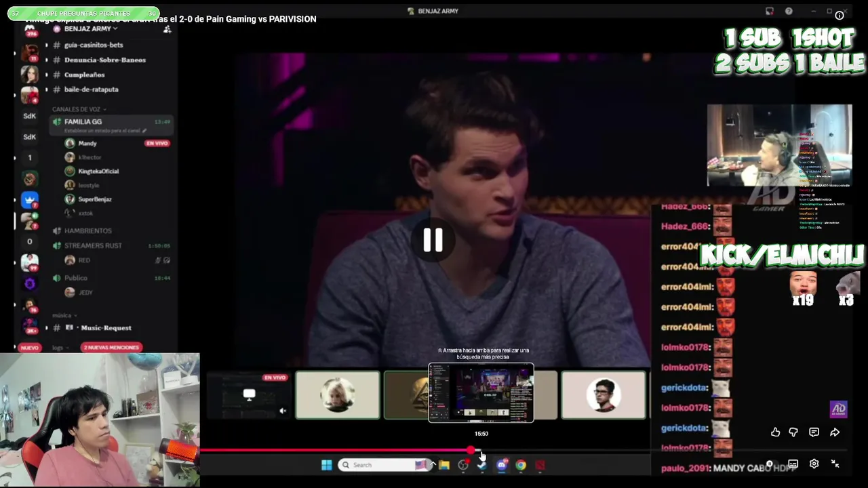Join the Publico voice channel
868x488 pixels.
(x=75, y=278)
